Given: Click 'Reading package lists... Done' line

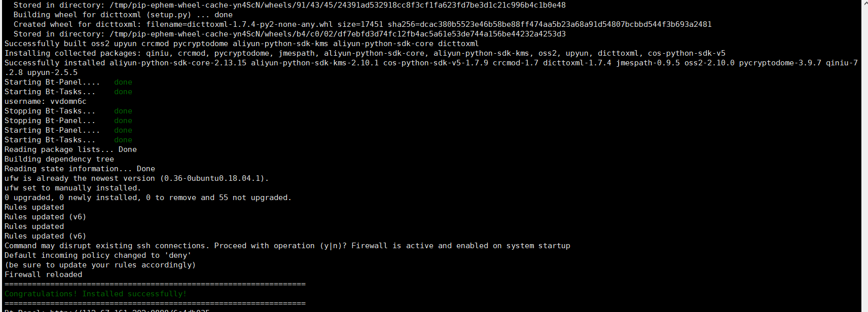Looking at the screenshot, I should point(70,149).
